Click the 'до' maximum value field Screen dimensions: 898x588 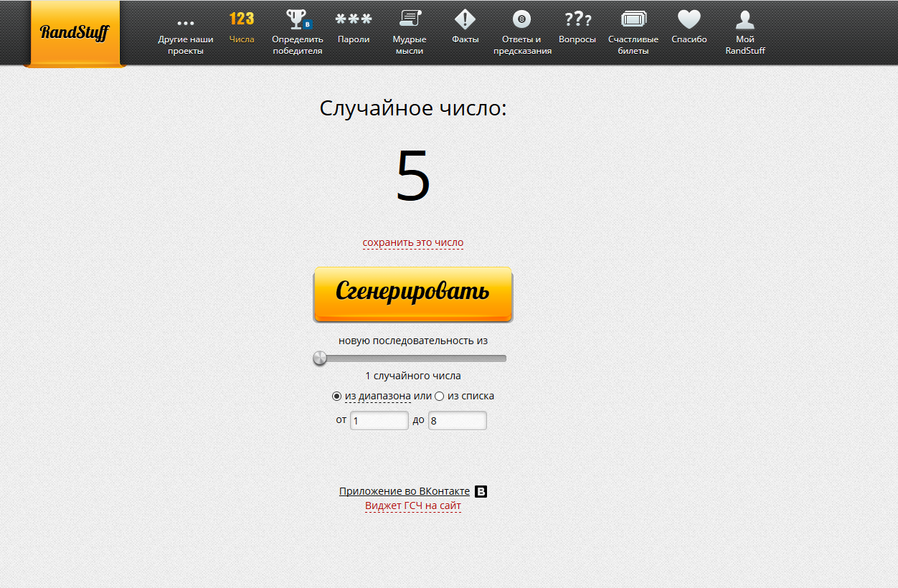457,421
